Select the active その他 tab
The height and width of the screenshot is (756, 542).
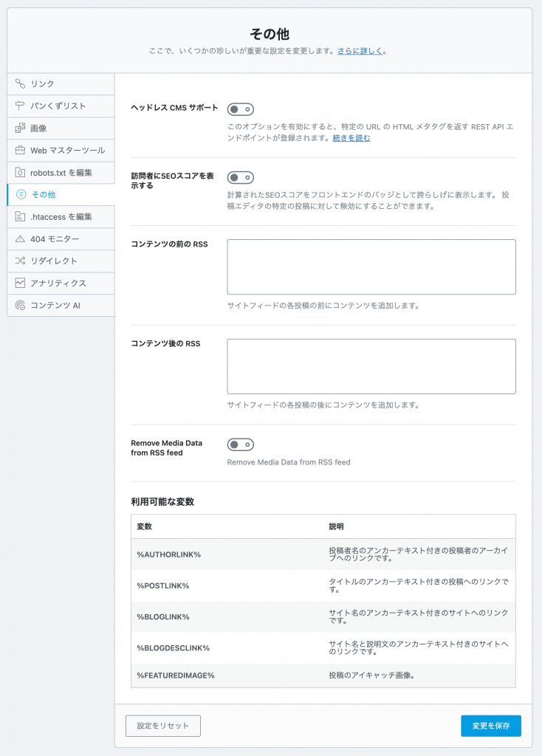click(61, 195)
